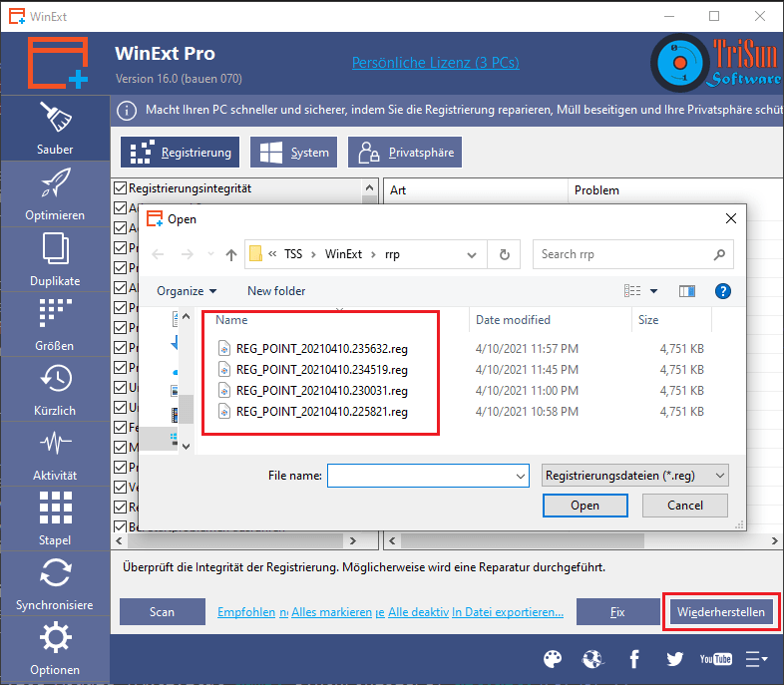Screen dimensions: 784x685
Task: Click the Empfohlen link
Action: (246, 612)
